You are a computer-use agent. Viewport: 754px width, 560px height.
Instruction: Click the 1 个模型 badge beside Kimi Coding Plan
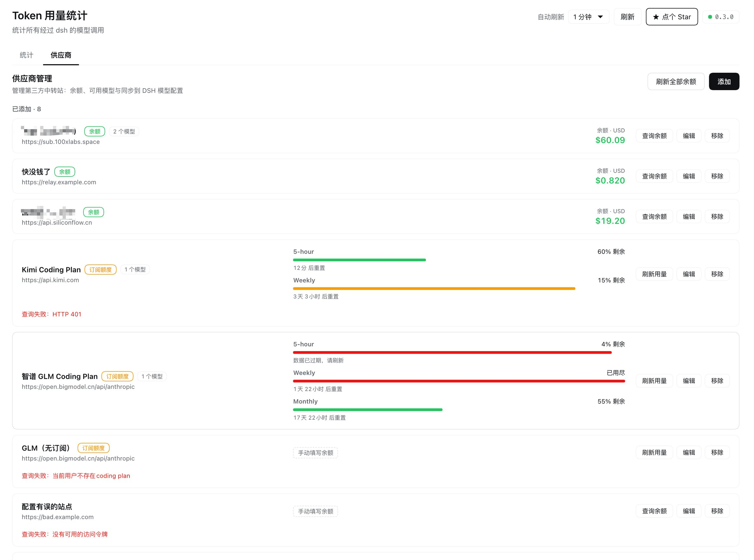[135, 270]
